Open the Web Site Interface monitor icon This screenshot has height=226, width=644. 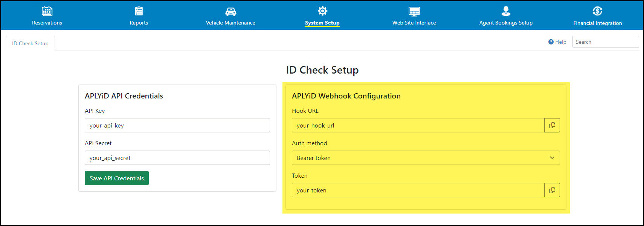[414, 11]
